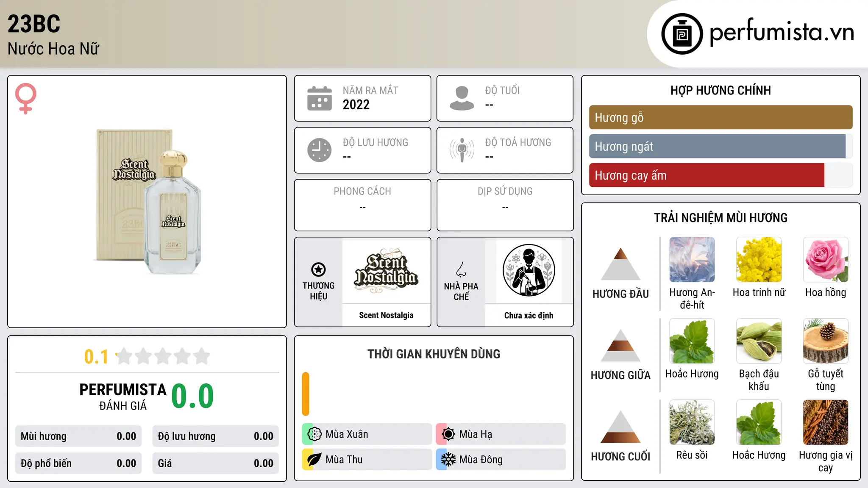Open the 23BC perfume bottle product image
Screen dimensions: 868x488
147,202
